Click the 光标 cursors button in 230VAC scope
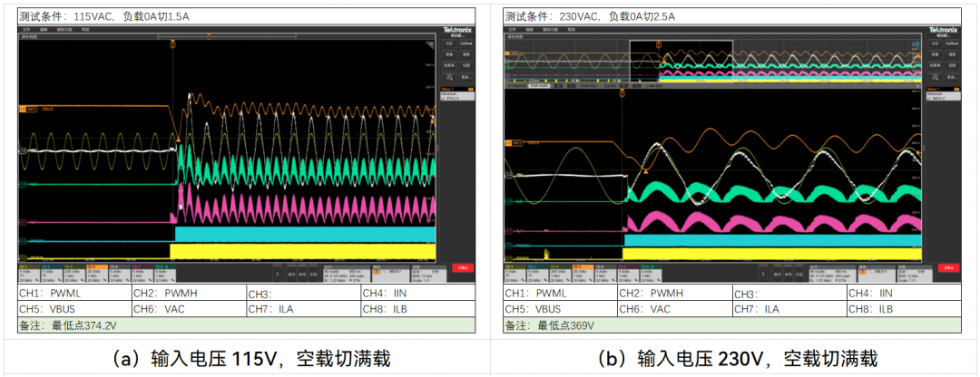This screenshot has height=377, width=980. (x=935, y=43)
